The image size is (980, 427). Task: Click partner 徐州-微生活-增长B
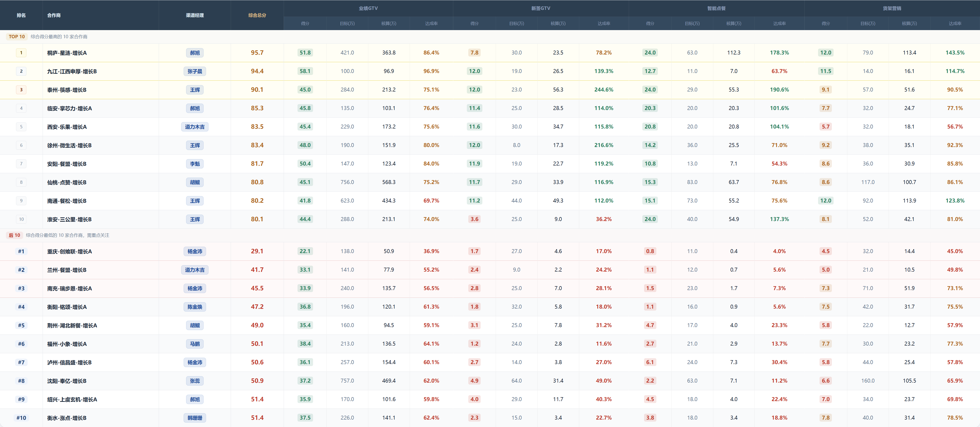pos(69,145)
